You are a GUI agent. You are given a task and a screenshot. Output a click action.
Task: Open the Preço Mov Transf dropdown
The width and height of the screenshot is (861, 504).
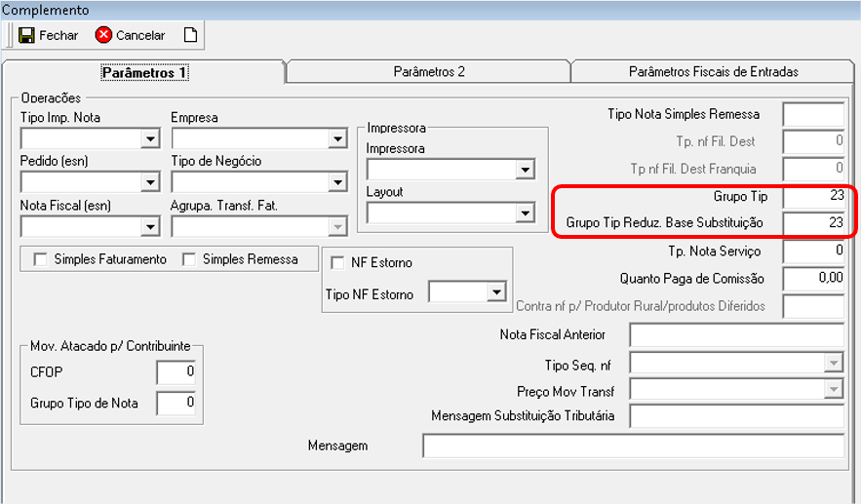834,389
